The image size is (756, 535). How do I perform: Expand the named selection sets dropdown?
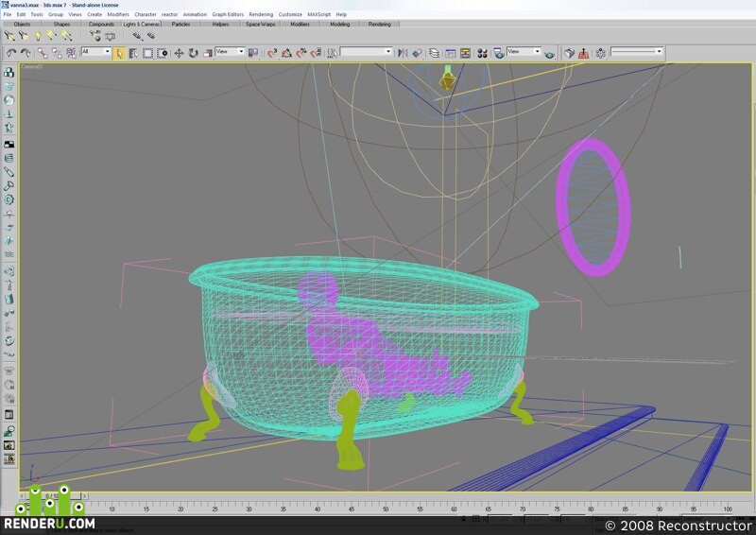pos(366,52)
